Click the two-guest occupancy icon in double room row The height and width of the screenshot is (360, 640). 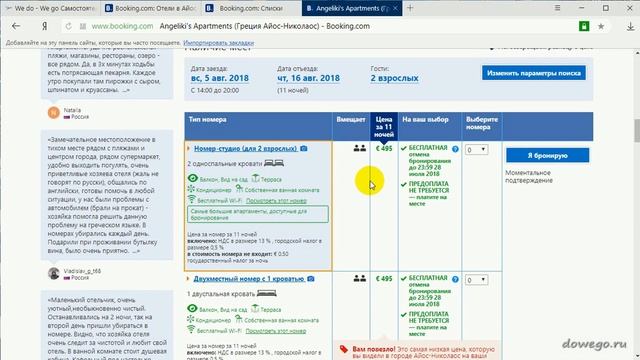(360, 278)
